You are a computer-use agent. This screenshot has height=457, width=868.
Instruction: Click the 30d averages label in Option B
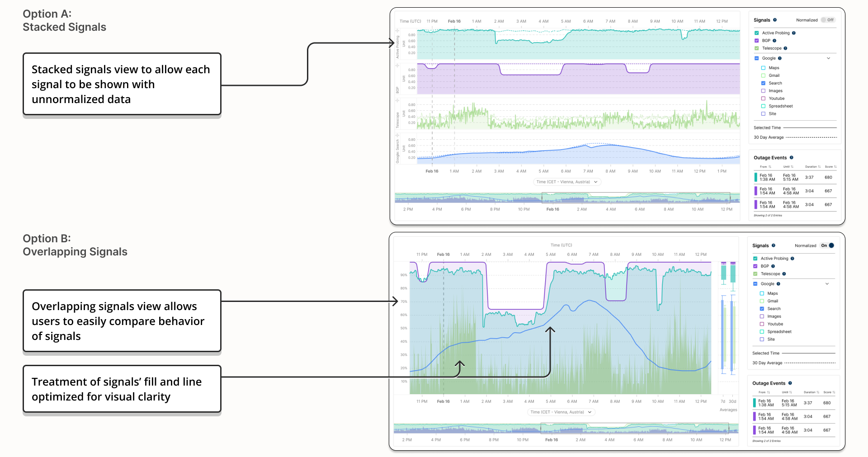click(x=732, y=401)
